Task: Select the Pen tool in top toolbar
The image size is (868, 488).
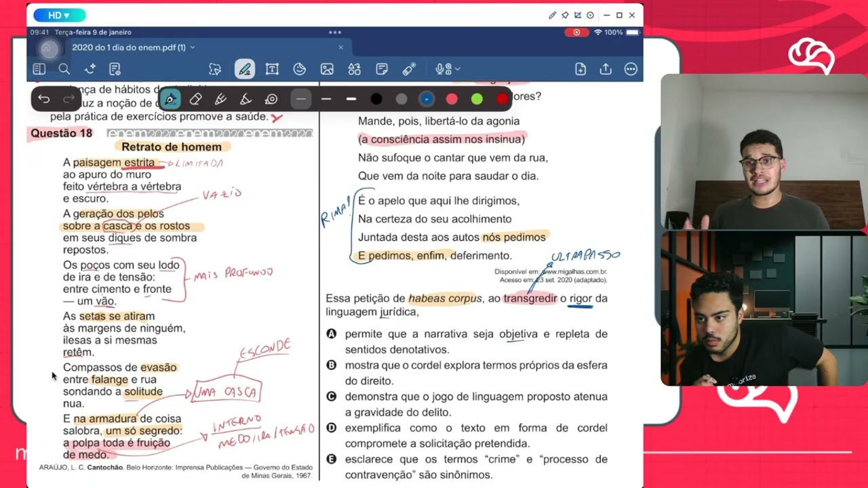Action: 244,69
